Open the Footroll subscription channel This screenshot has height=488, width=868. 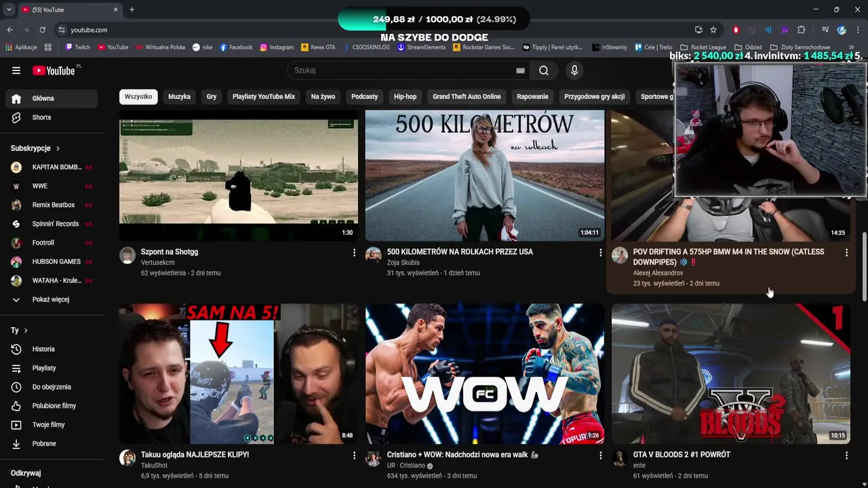[x=52, y=243]
